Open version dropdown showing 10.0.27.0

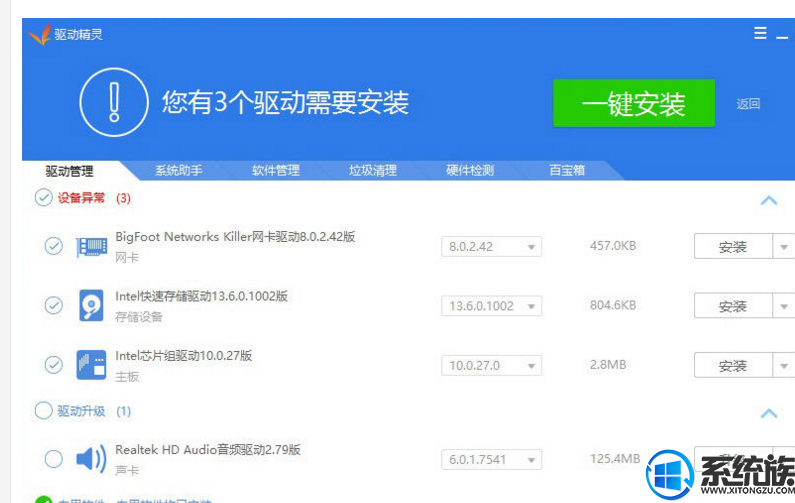pos(491,366)
